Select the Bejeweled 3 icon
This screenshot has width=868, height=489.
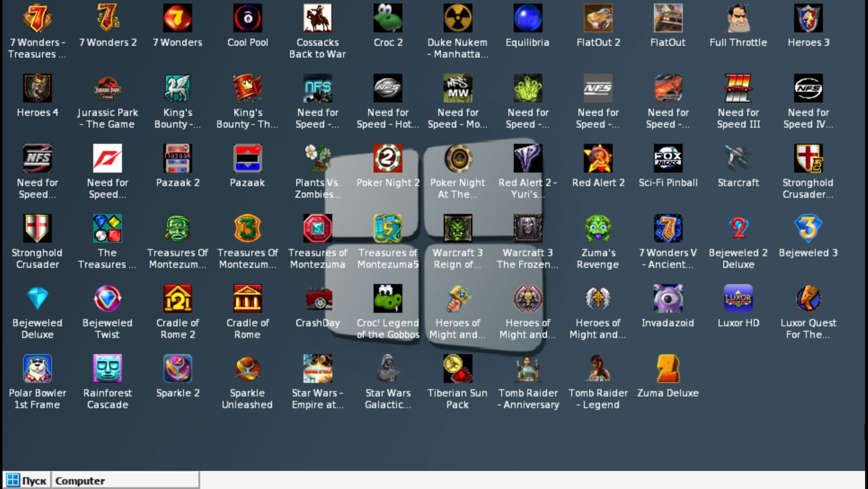coord(808,229)
